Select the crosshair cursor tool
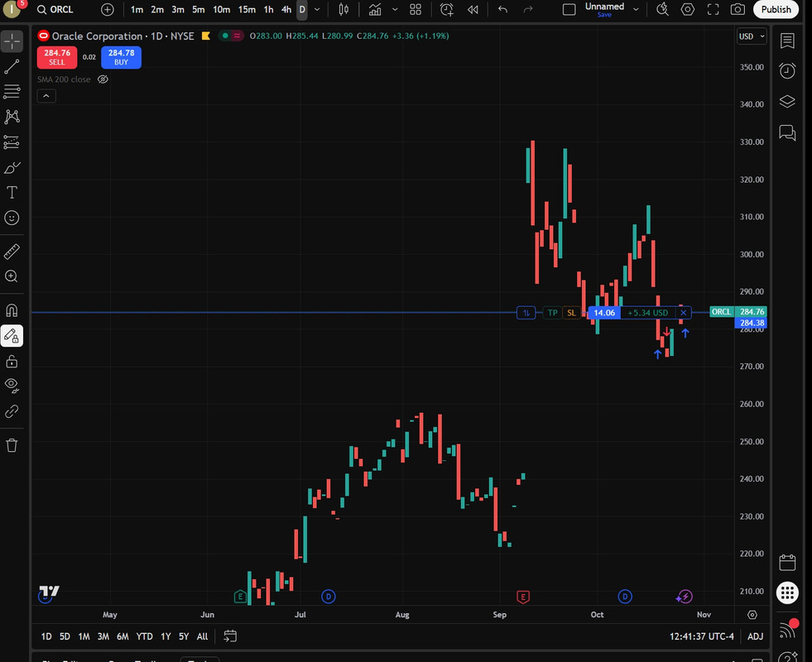The width and height of the screenshot is (812, 662). coord(12,41)
